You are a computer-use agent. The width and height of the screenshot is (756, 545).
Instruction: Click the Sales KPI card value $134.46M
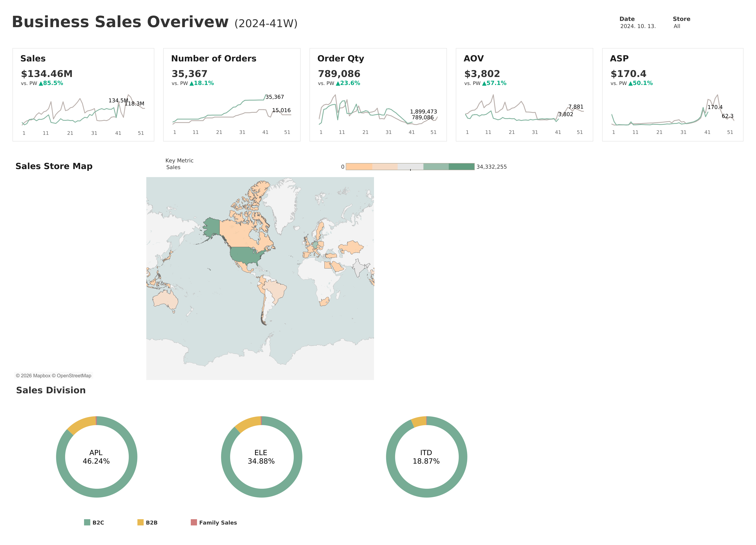[x=47, y=74]
